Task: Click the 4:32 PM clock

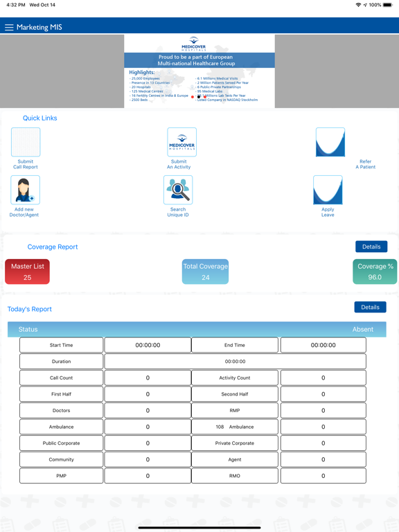Action: 16,5
